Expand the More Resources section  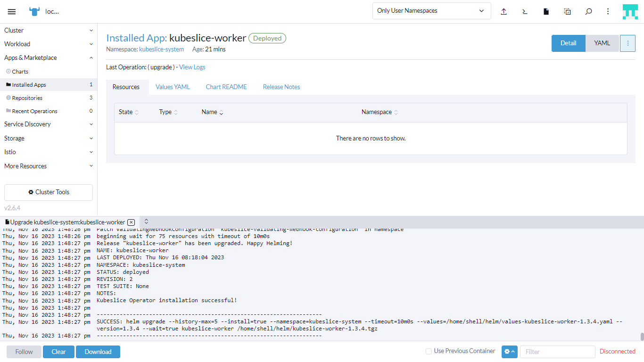coord(49,166)
